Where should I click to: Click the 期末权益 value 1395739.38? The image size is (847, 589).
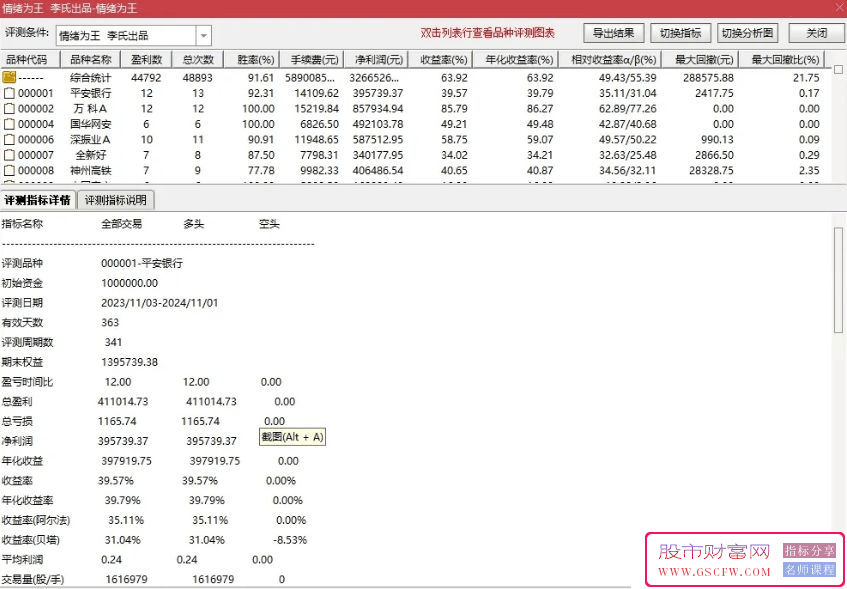(130, 362)
